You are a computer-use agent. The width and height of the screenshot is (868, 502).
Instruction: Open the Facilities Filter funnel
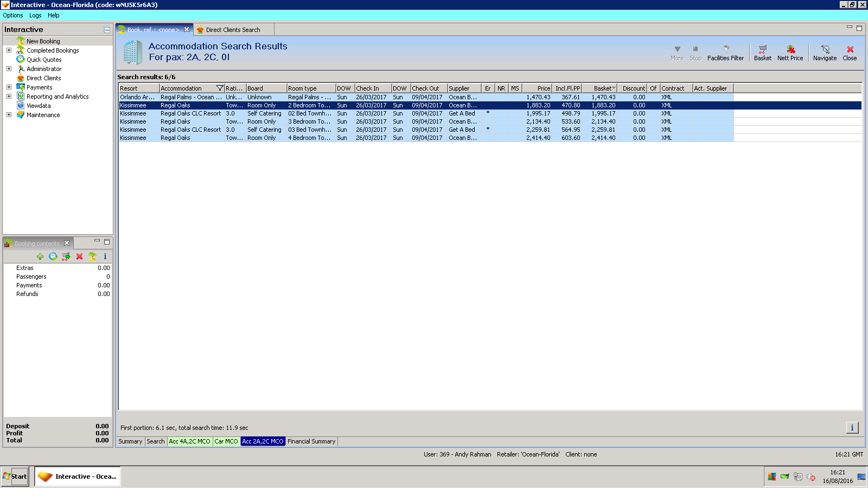click(x=725, y=52)
